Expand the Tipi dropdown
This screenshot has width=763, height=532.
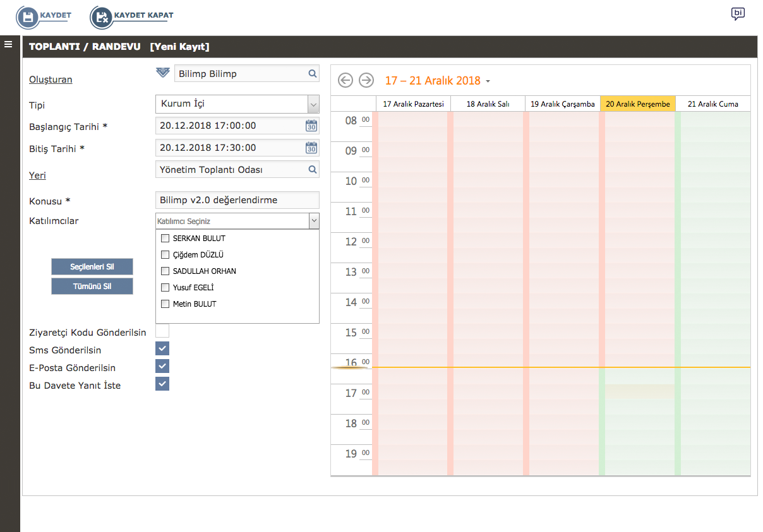pyautogui.click(x=313, y=104)
